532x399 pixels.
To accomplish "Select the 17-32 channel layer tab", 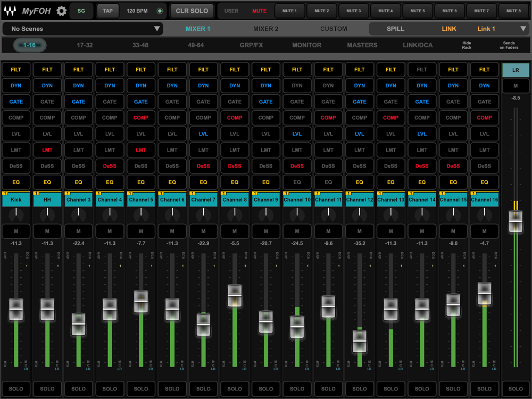I will 85,45.
